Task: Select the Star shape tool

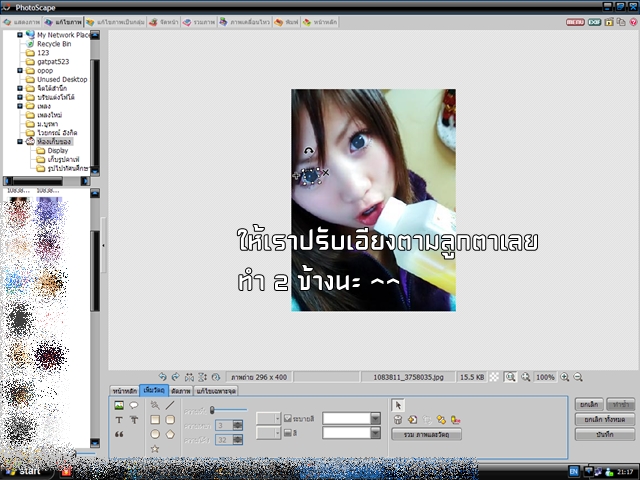Action: (x=155, y=449)
